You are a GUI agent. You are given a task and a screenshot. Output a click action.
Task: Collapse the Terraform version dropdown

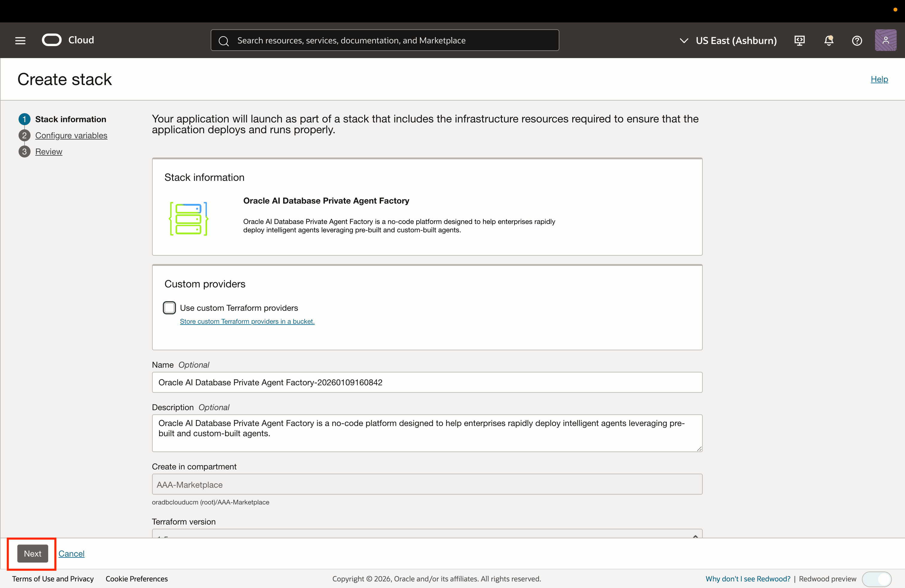pos(695,536)
